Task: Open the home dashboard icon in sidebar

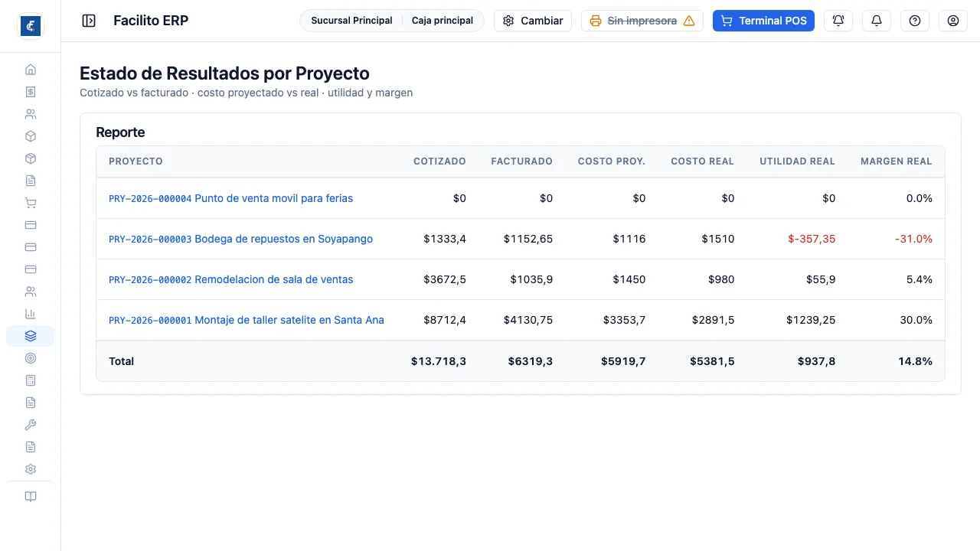Action: (x=31, y=70)
